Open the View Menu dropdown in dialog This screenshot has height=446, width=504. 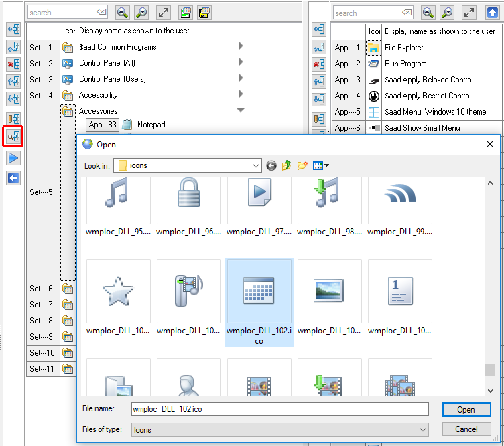pos(322,165)
